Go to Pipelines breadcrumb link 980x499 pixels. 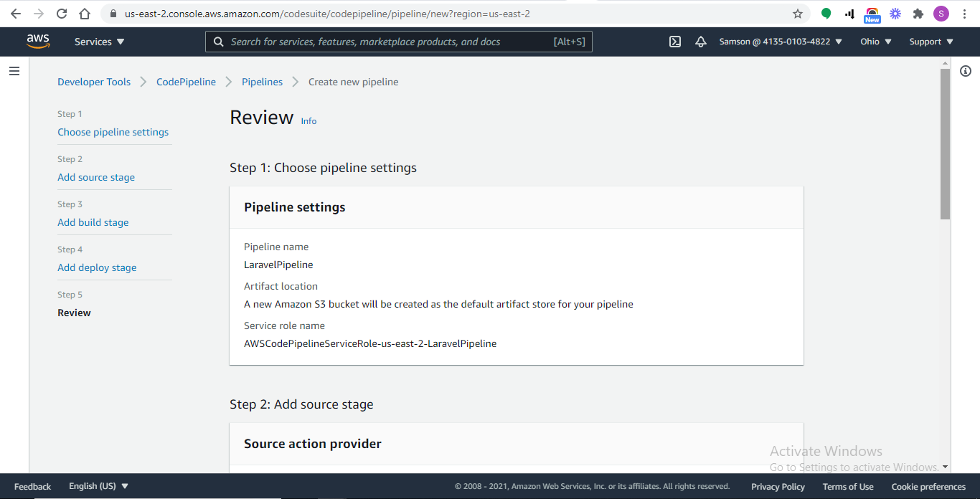(x=262, y=82)
